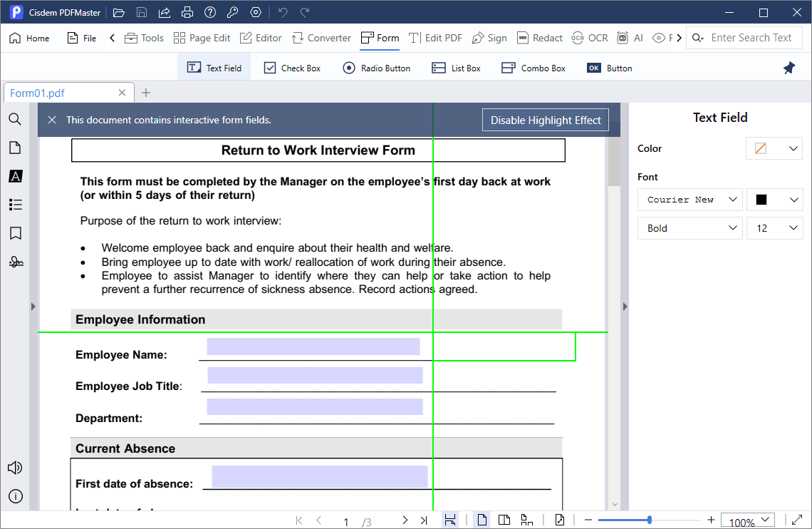Click the share icon in title bar
Image resolution: width=812 pixels, height=529 pixels.
coord(165,13)
